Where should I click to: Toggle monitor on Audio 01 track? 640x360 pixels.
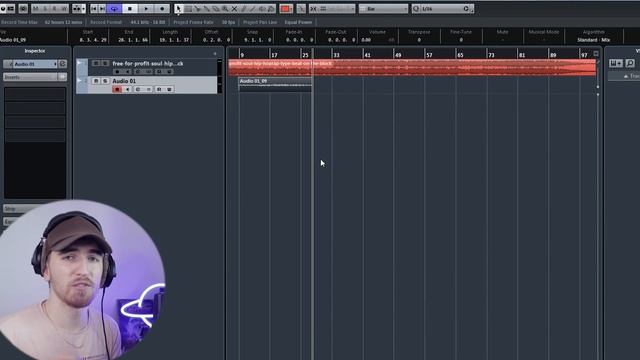127,89
